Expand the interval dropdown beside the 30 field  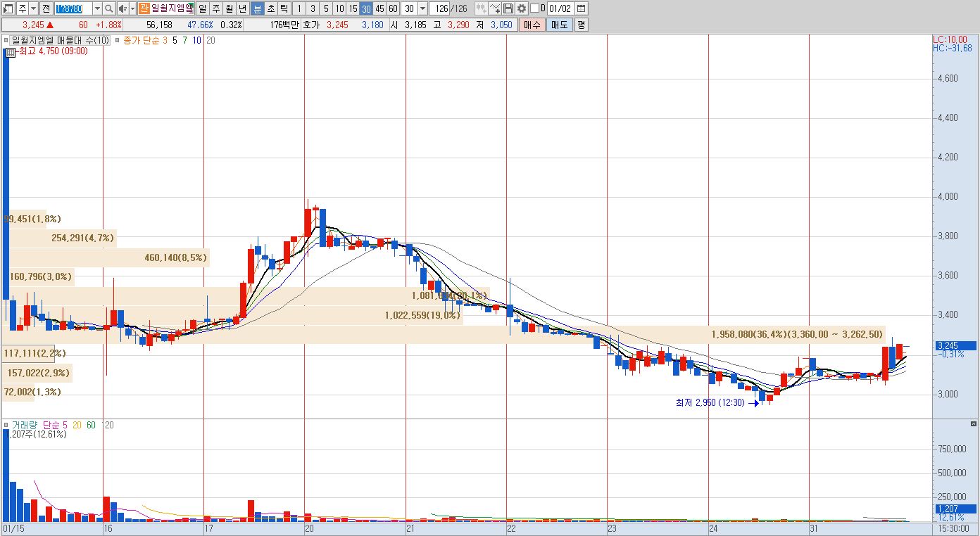tap(422, 8)
